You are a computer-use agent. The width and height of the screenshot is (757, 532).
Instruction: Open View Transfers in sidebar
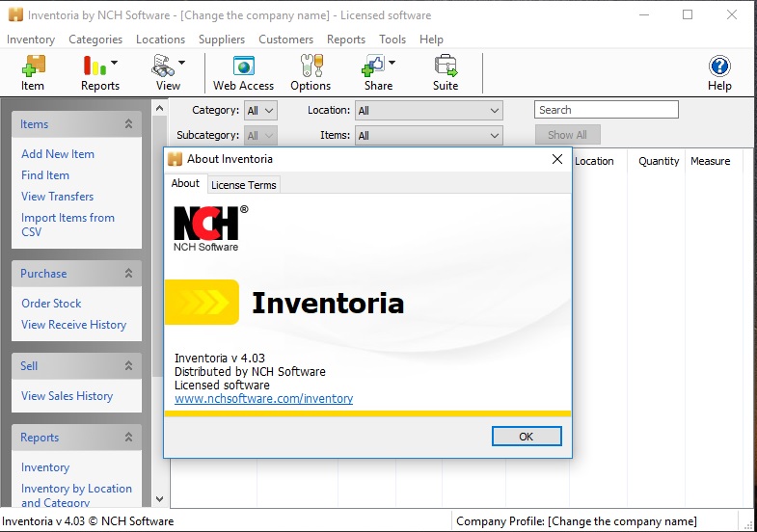tap(58, 197)
